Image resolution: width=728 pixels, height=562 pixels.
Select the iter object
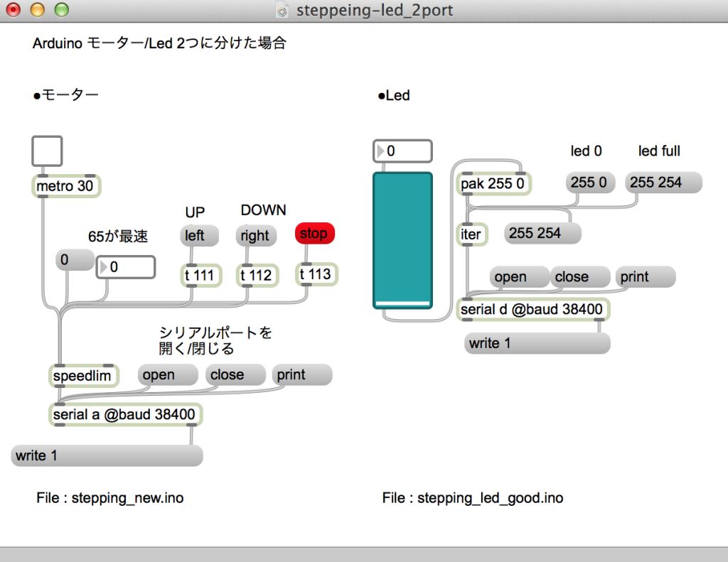pos(471,234)
